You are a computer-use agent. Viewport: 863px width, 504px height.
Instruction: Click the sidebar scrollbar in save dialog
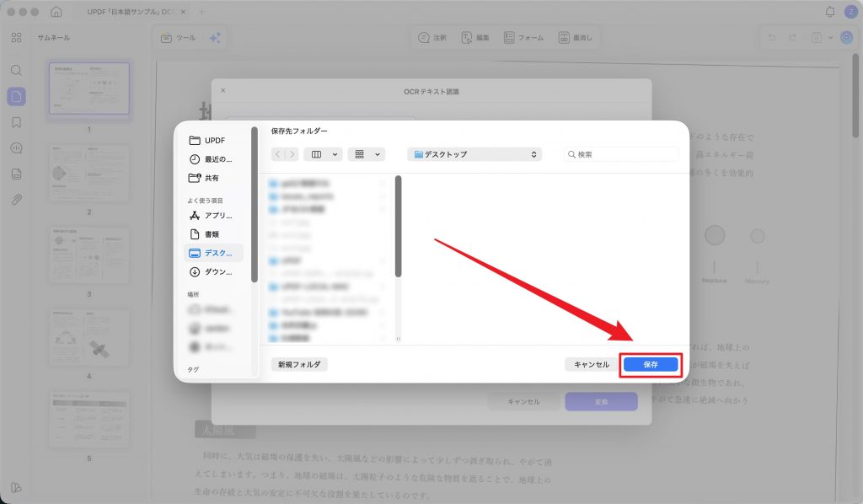pos(255,205)
